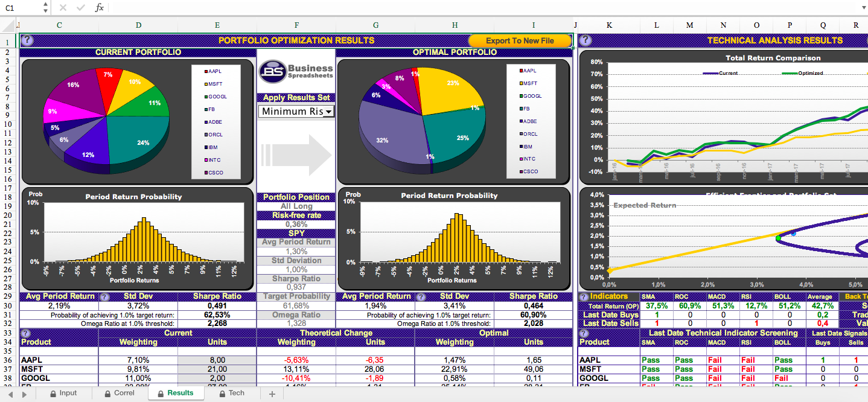Click the formula bar confirm checkmark icon
The height and width of the screenshot is (402, 868).
pyautogui.click(x=80, y=8)
